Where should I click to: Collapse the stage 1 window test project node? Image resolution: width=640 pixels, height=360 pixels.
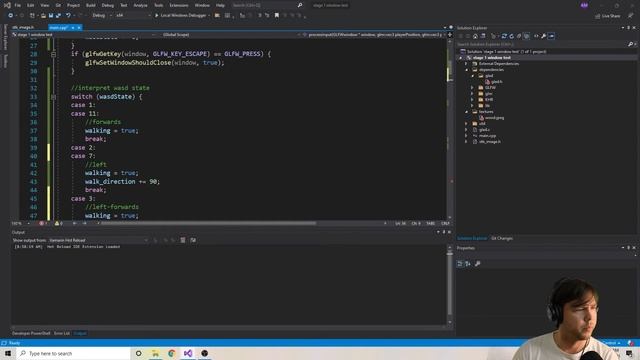(x=462, y=58)
